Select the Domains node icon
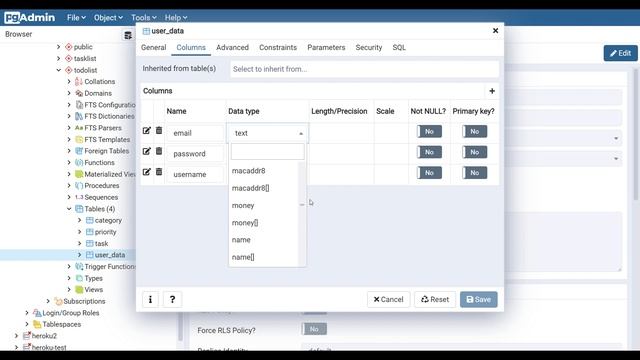640x360 pixels. (x=79, y=93)
